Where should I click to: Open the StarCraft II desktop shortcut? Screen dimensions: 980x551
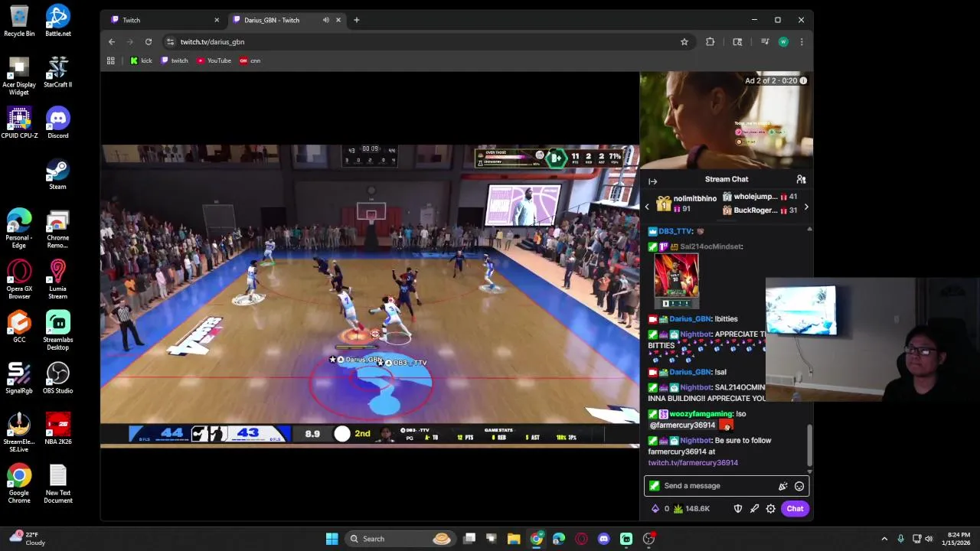tap(57, 72)
